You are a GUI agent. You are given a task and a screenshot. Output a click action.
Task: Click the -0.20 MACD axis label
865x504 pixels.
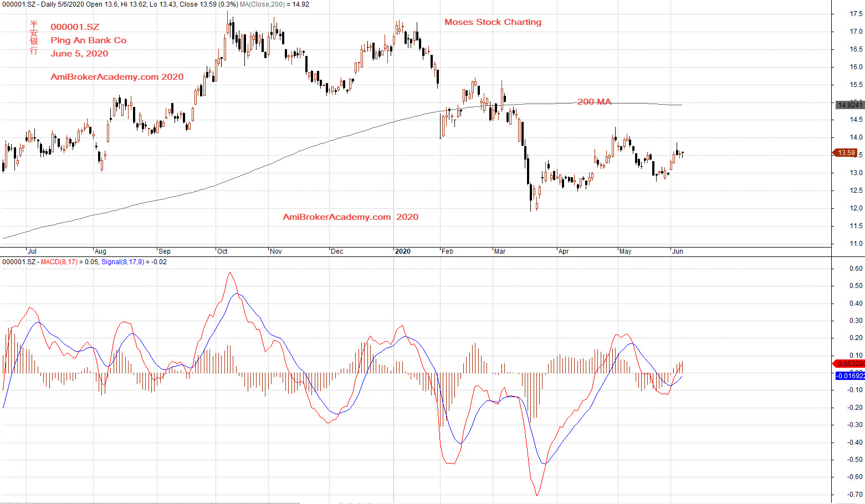coord(855,408)
